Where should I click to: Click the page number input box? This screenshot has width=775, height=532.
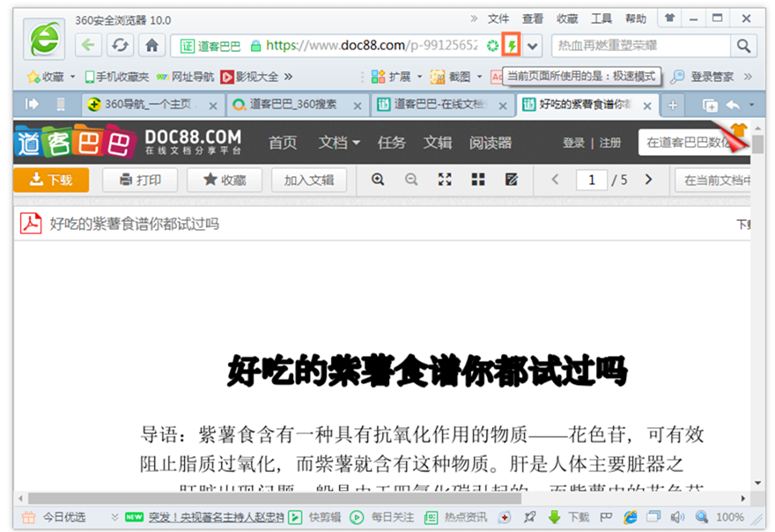592,180
